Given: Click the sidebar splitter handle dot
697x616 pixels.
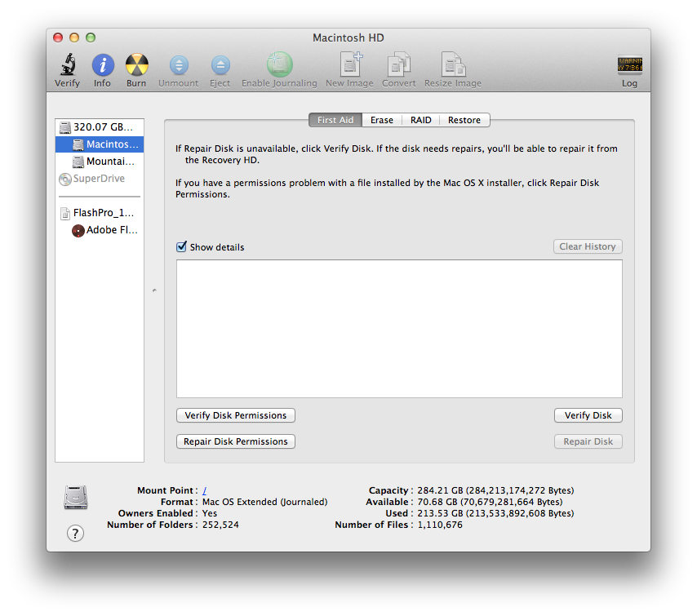Looking at the screenshot, I should (154, 290).
